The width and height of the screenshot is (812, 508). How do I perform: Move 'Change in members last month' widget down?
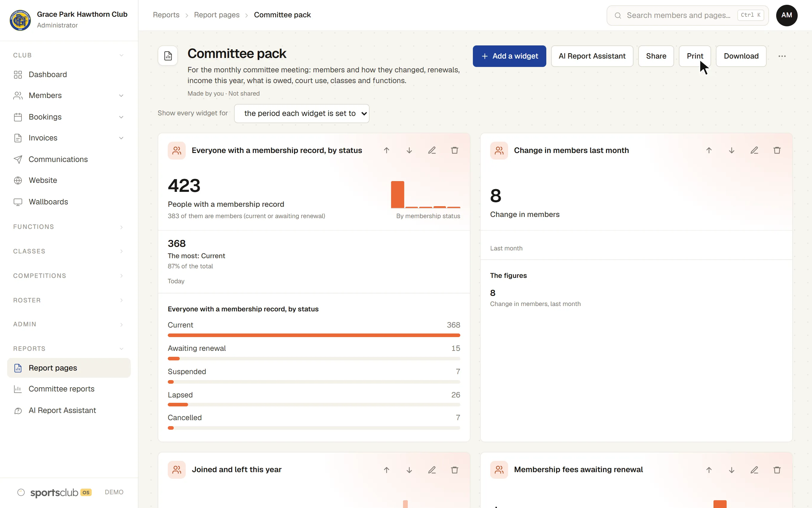pos(731,150)
